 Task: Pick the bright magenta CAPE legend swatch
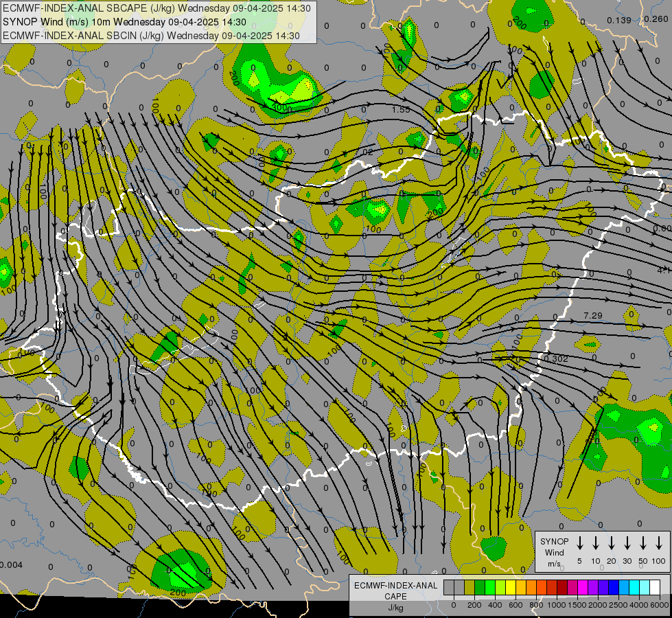click(583, 587)
